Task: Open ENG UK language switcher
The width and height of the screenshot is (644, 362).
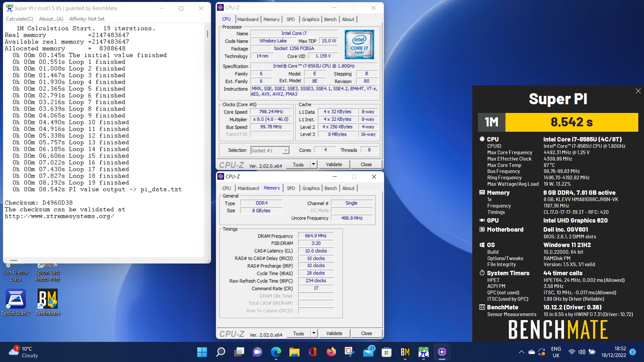Action: [556, 352]
